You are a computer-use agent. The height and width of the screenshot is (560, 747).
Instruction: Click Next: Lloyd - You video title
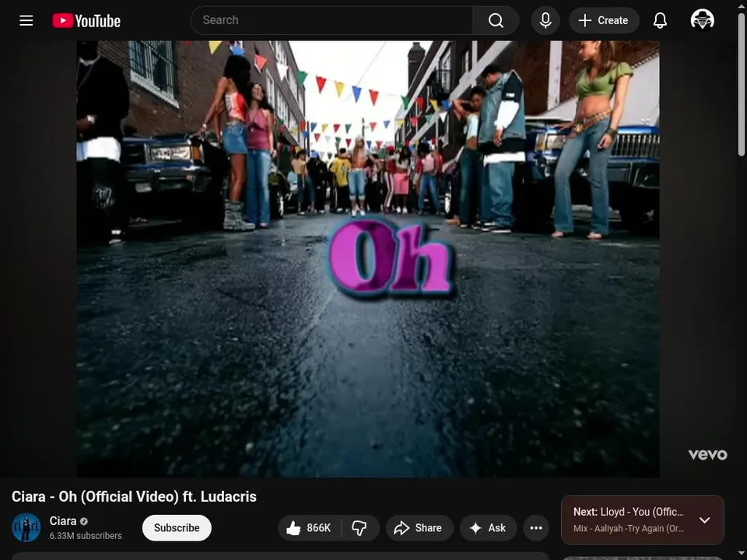pyautogui.click(x=629, y=512)
